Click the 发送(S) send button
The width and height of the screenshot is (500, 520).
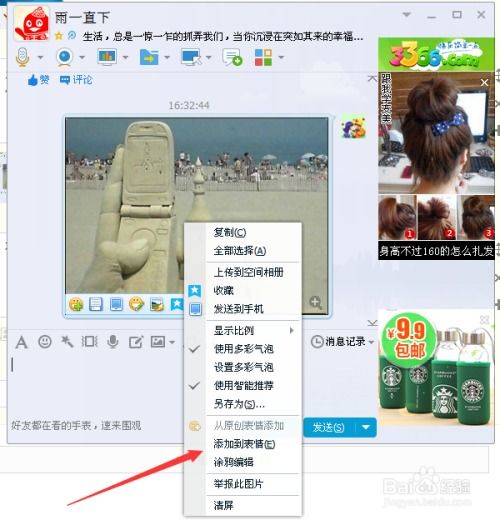[x=328, y=427]
